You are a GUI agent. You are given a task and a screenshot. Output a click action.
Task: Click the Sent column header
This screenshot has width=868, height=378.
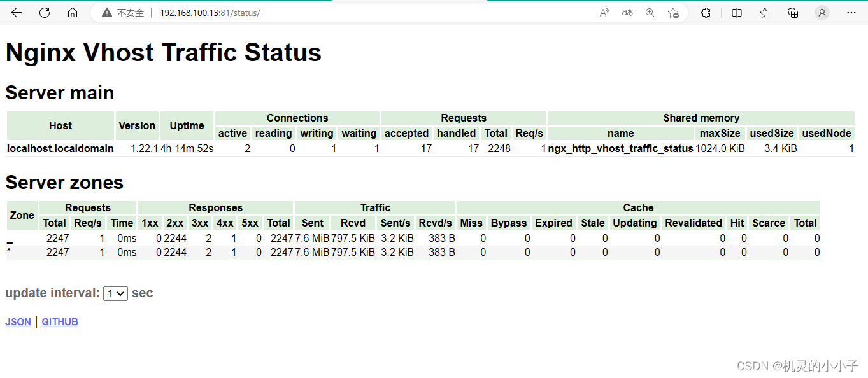tap(312, 223)
